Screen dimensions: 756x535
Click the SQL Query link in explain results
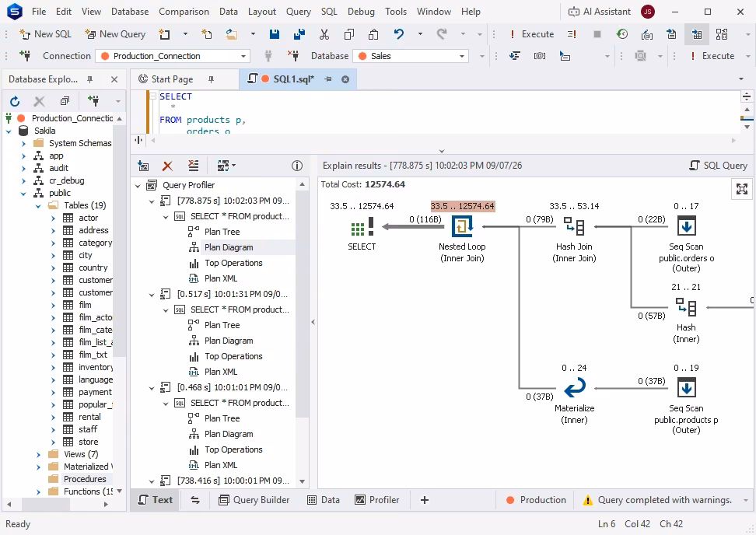719,166
